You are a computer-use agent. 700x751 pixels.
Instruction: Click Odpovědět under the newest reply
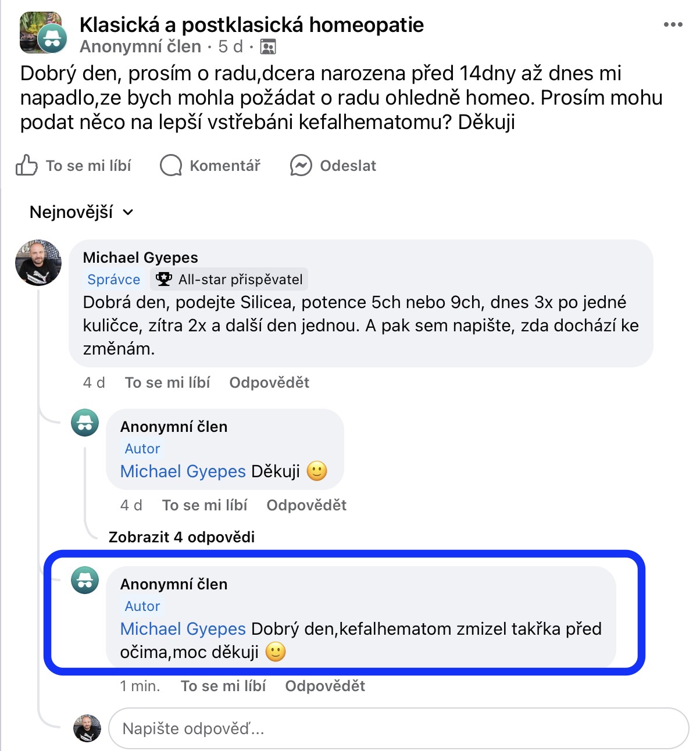click(x=325, y=686)
